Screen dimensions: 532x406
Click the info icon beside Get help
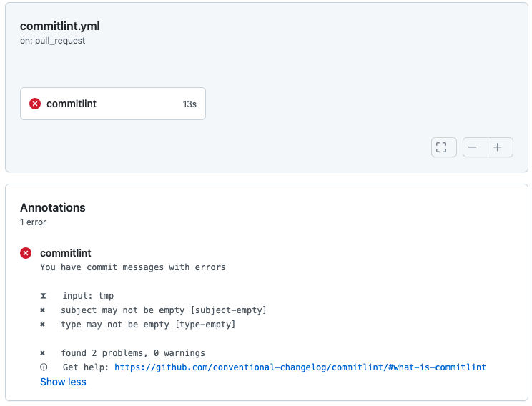(44, 367)
